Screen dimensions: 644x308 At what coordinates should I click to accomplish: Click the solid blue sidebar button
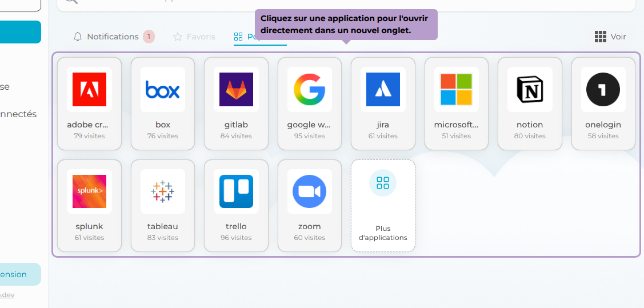20,32
